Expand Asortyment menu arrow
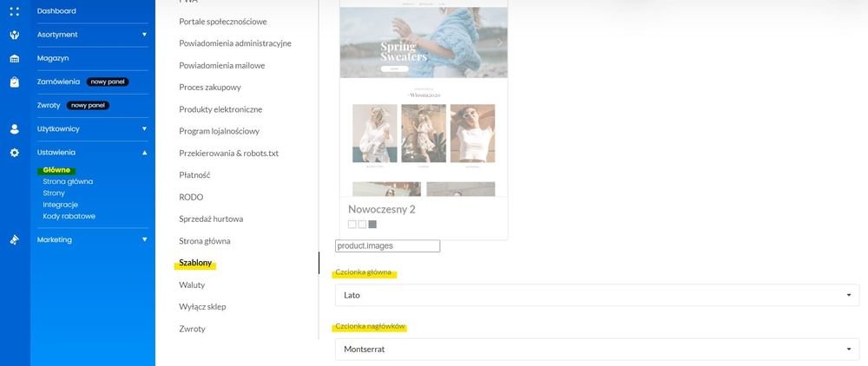The height and width of the screenshot is (366, 868). click(x=144, y=35)
